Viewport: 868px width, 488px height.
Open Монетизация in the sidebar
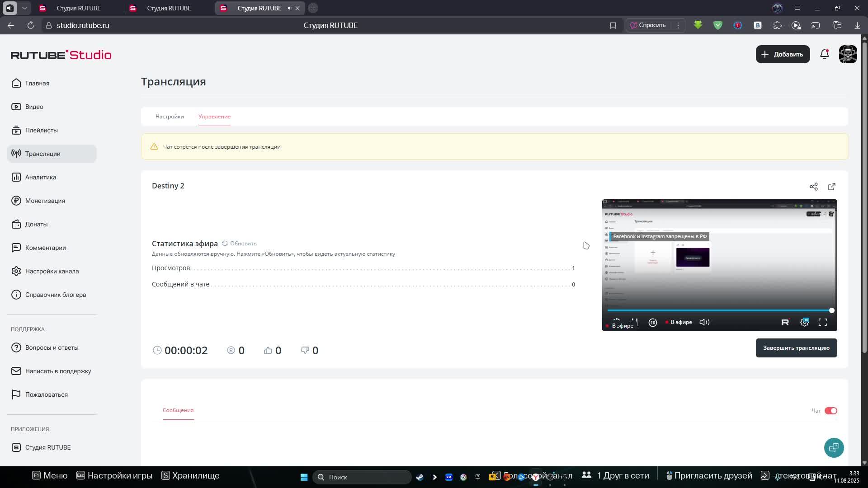[45, 201]
